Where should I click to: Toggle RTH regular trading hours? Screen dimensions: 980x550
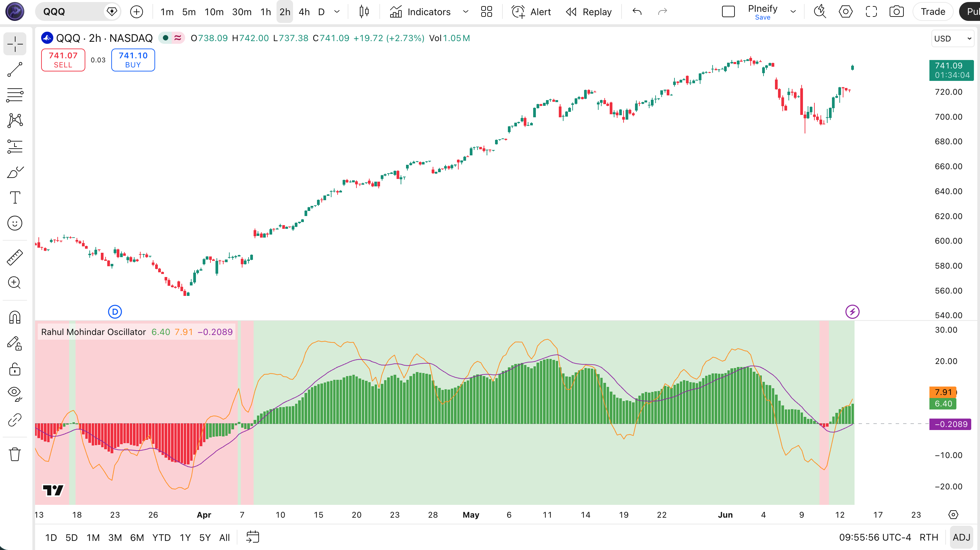coord(929,537)
